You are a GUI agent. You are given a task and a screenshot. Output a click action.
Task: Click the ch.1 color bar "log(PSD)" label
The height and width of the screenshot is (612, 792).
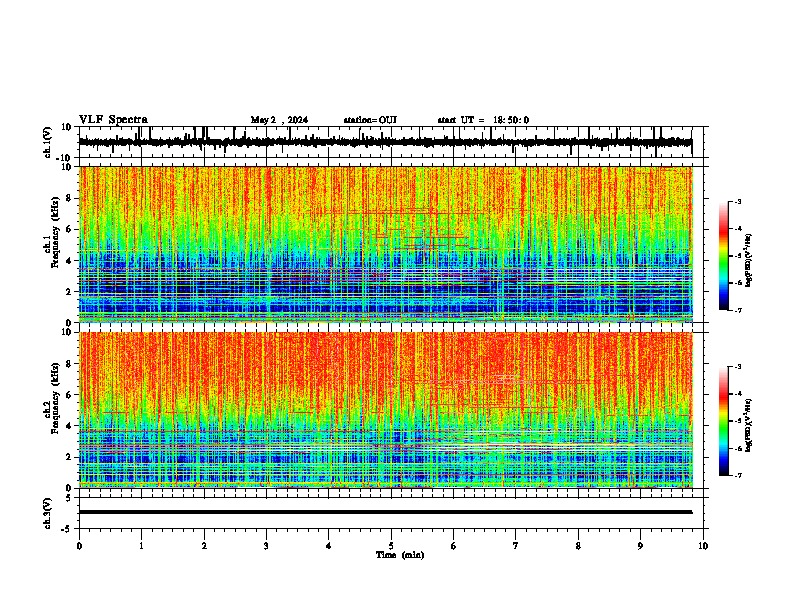[749, 260]
